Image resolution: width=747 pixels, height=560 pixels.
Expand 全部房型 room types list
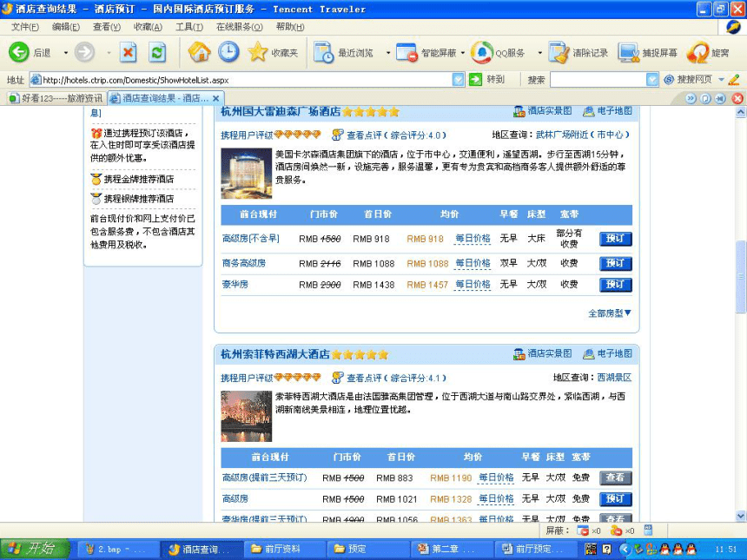(x=609, y=313)
